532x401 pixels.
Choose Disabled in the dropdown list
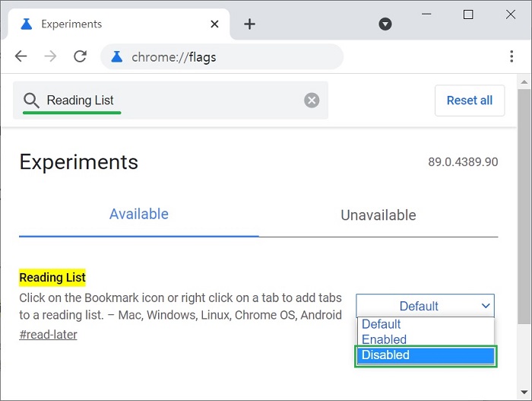click(x=426, y=355)
